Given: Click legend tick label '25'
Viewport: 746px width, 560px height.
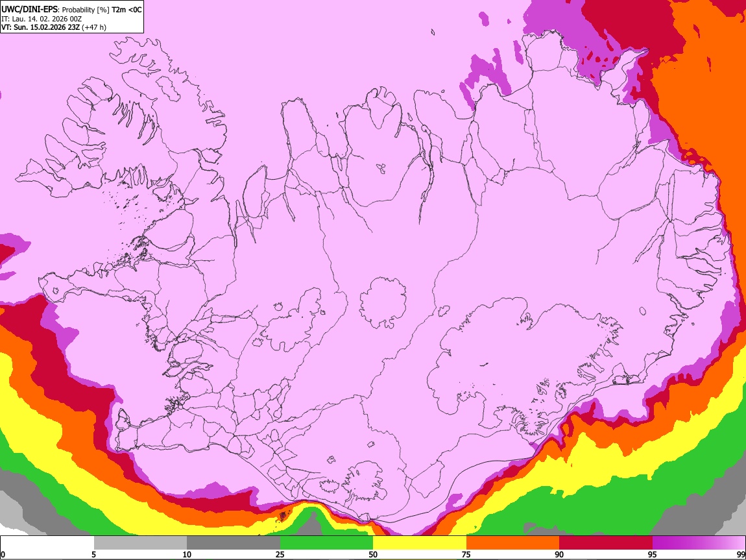Looking at the screenshot, I should point(280,554).
